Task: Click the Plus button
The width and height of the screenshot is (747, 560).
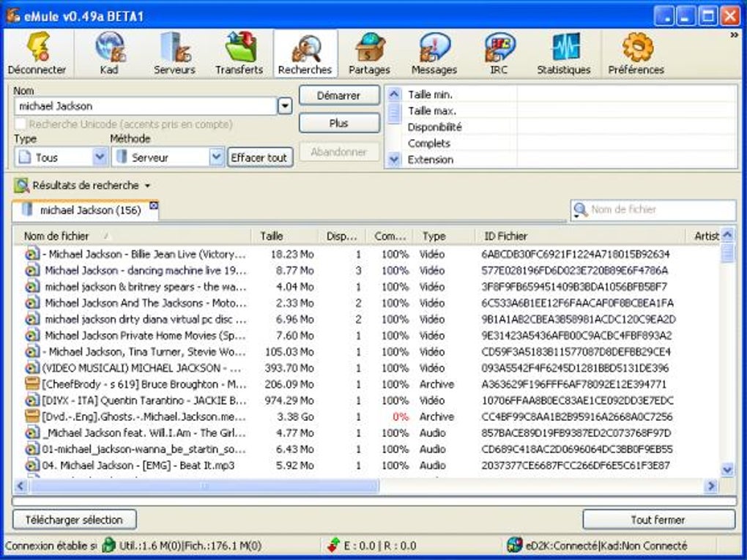Action: coord(339,123)
